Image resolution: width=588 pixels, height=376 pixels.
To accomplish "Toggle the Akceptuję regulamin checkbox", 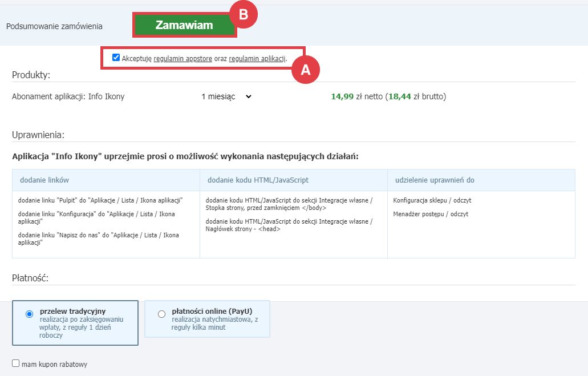I will (x=116, y=58).
